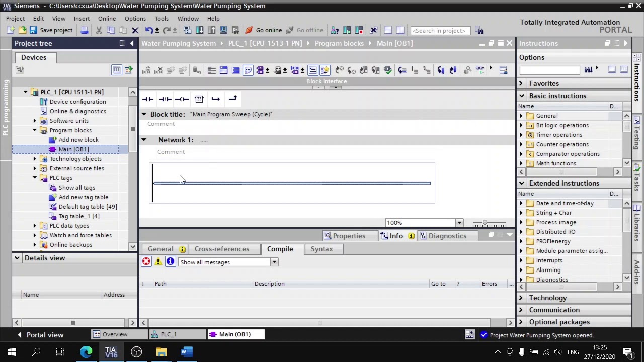The width and height of the screenshot is (644, 362).
Task: Click Search in project field
Action: (x=440, y=31)
